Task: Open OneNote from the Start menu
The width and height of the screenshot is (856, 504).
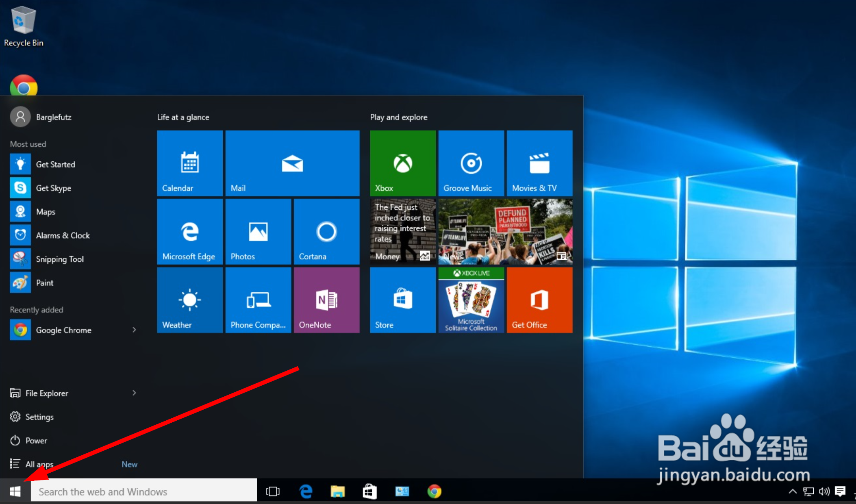Action: click(x=326, y=300)
